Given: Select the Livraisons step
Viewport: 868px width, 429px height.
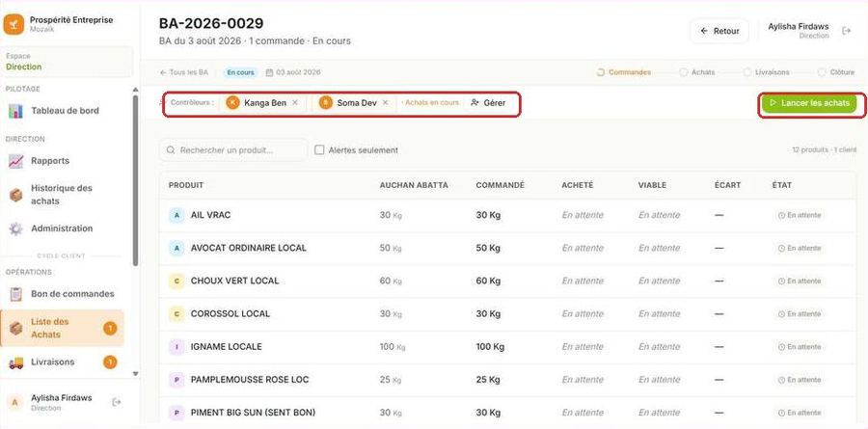Looking at the screenshot, I should [x=766, y=72].
